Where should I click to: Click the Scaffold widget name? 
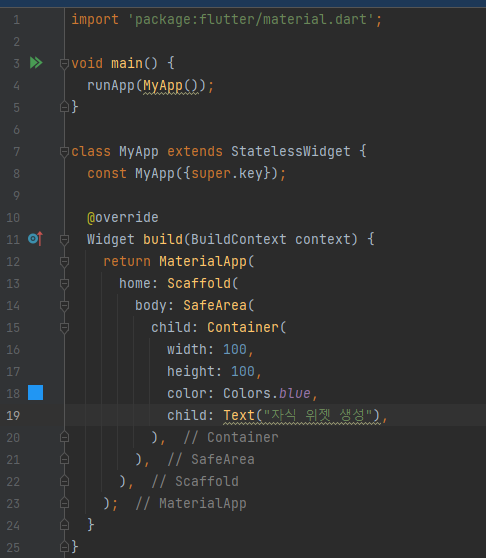pyautogui.click(x=199, y=284)
